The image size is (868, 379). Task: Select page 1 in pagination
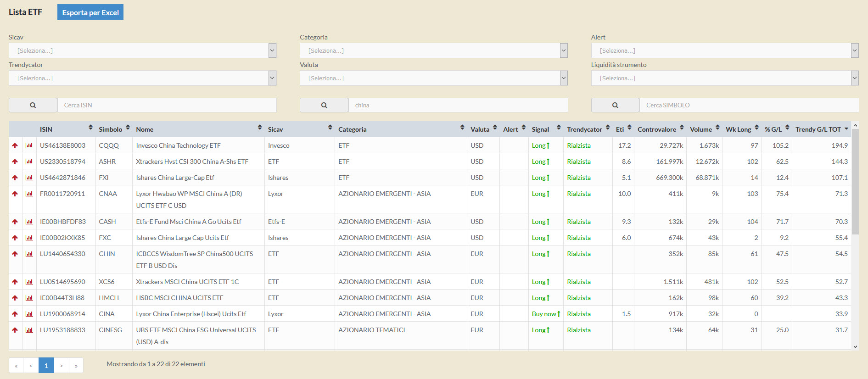pos(46,365)
